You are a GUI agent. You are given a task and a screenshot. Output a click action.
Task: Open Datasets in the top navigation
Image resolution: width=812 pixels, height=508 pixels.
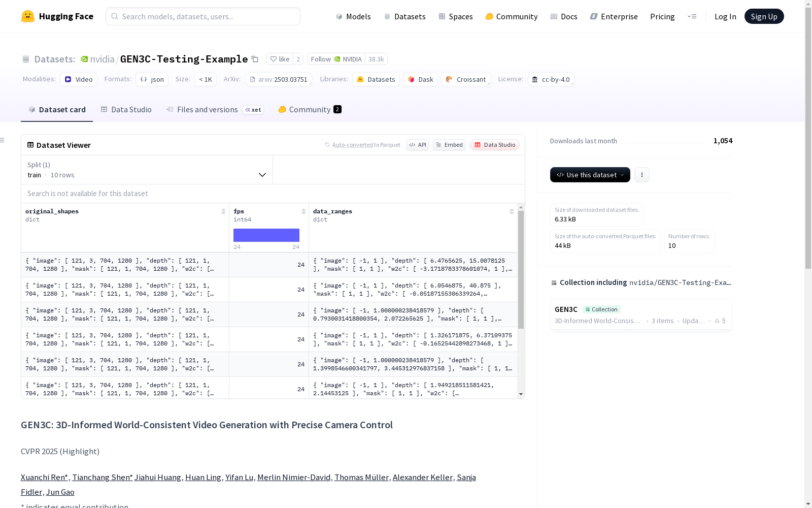click(x=404, y=16)
